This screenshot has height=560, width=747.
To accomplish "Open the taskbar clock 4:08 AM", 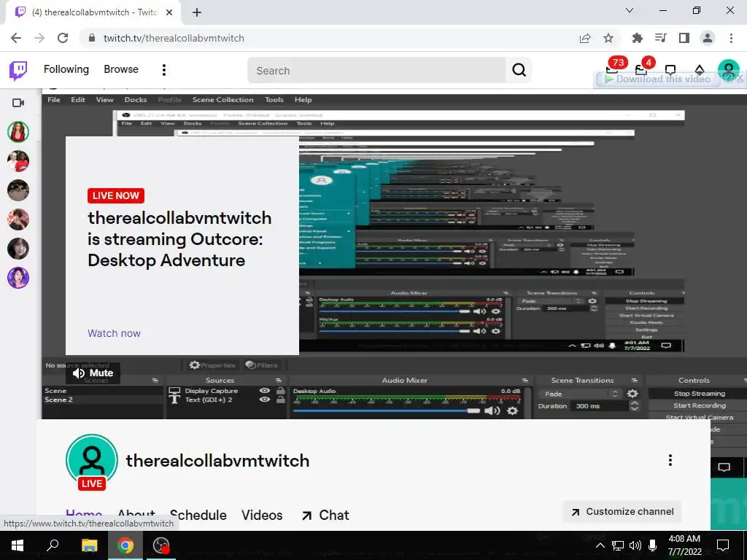I will point(684,545).
